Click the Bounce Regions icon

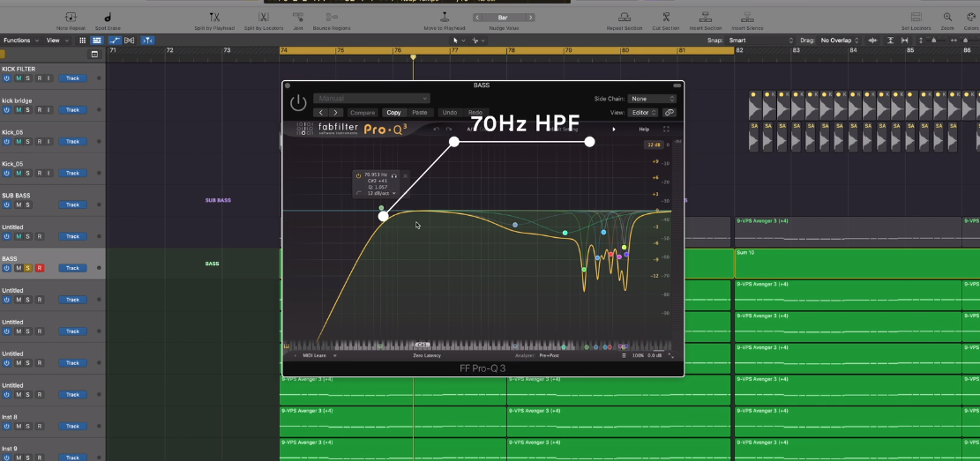click(332, 18)
